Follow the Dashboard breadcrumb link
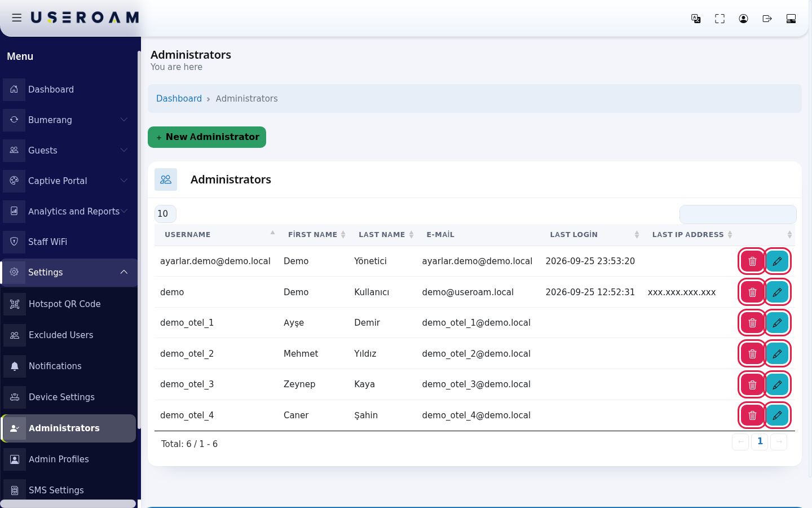This screenshot has width=812, height=508. coord(179,99)
